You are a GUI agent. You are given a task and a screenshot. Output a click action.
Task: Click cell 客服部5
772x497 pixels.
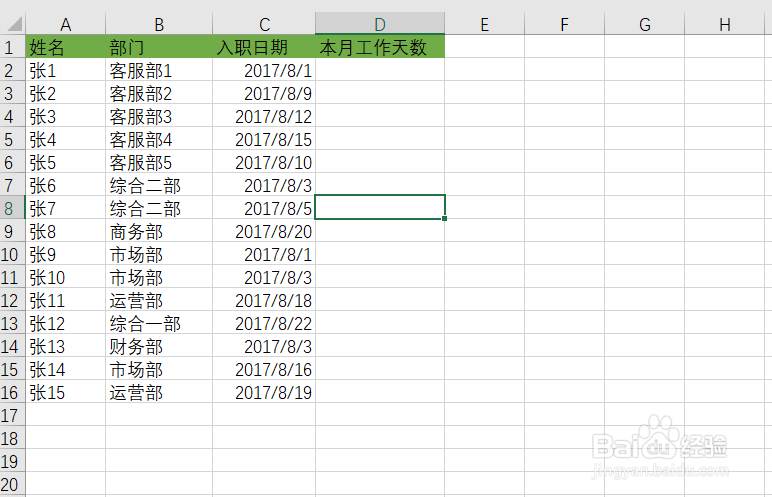(159, 162)
